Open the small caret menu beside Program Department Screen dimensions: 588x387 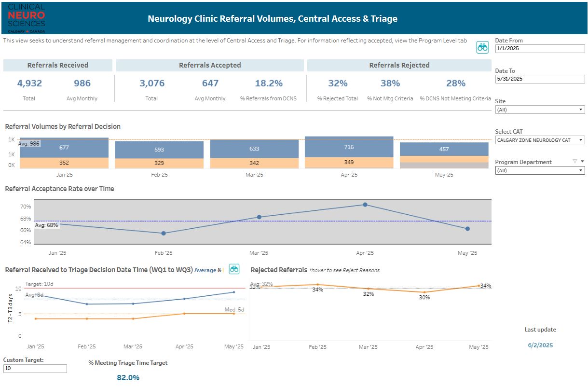582,162
